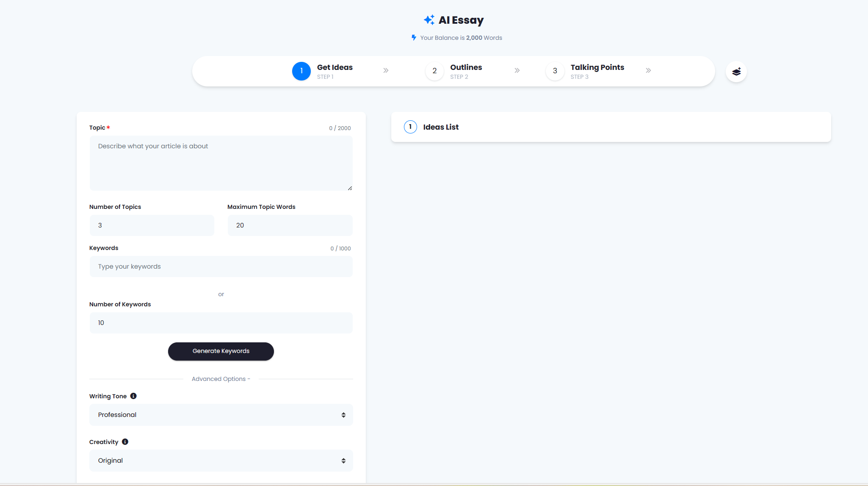This screenshot has width=868, height=486.
Task: Click the lightning bolt balance icon
Action: [414, 38]
